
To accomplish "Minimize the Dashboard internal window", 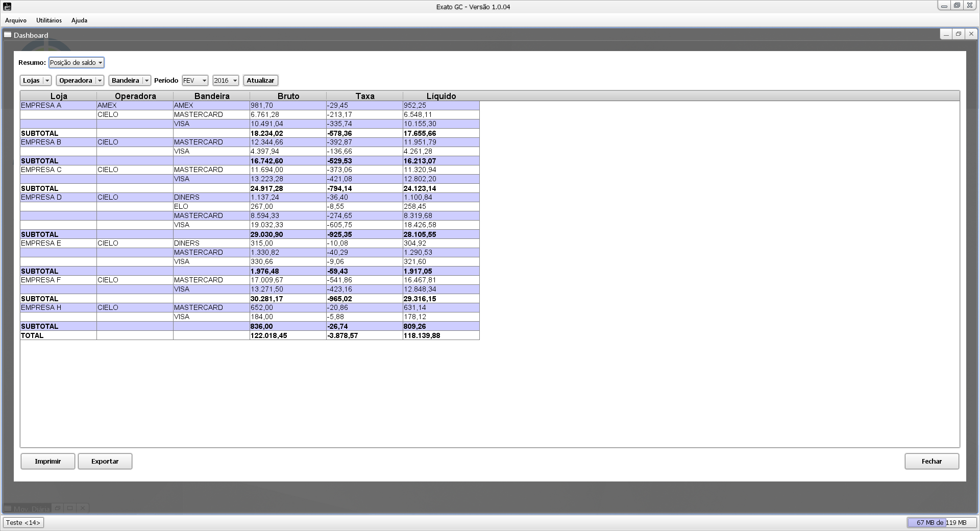I will 946,34.
